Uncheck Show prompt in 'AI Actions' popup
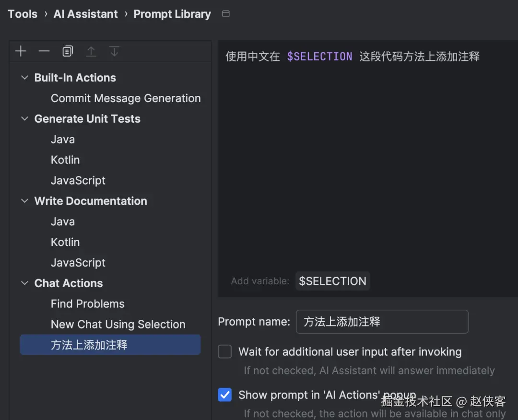Viewport: 518px width, 420px height. click(225, 395)
